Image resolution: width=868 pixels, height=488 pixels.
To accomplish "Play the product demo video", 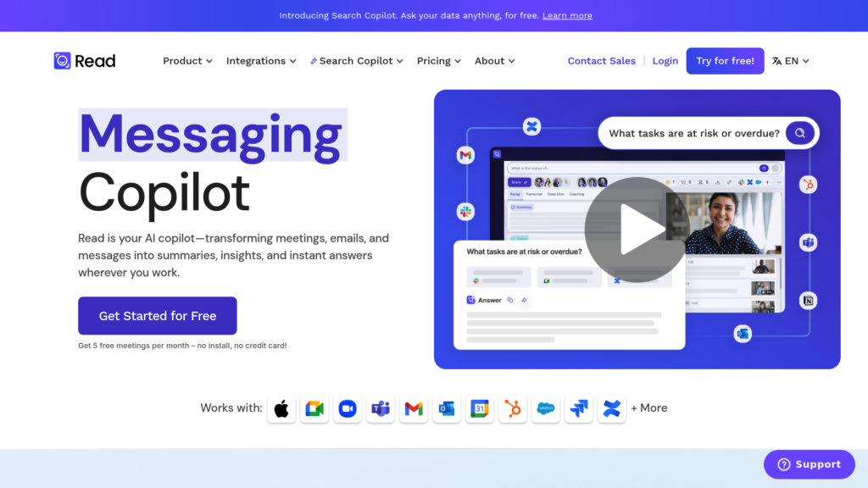I will pos(637,230).
